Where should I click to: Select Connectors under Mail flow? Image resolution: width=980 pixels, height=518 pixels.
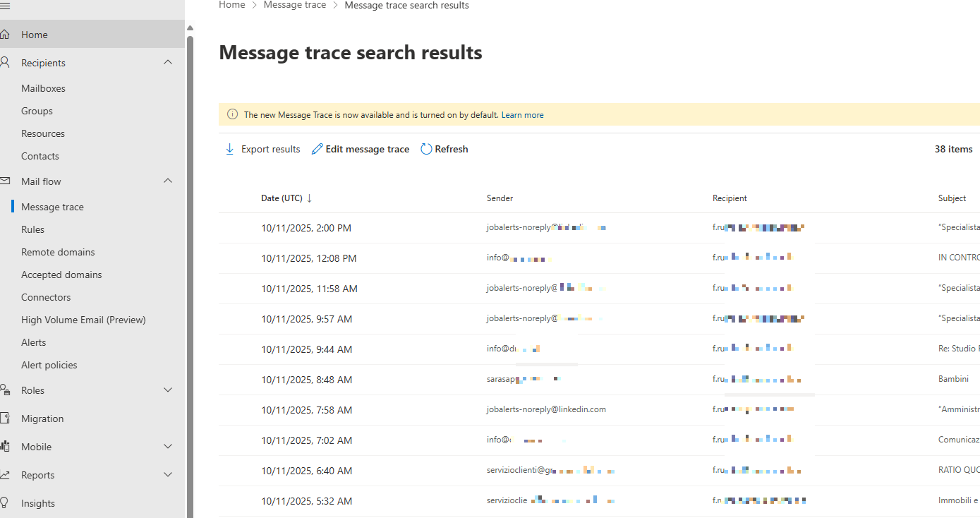pos(46,297)
